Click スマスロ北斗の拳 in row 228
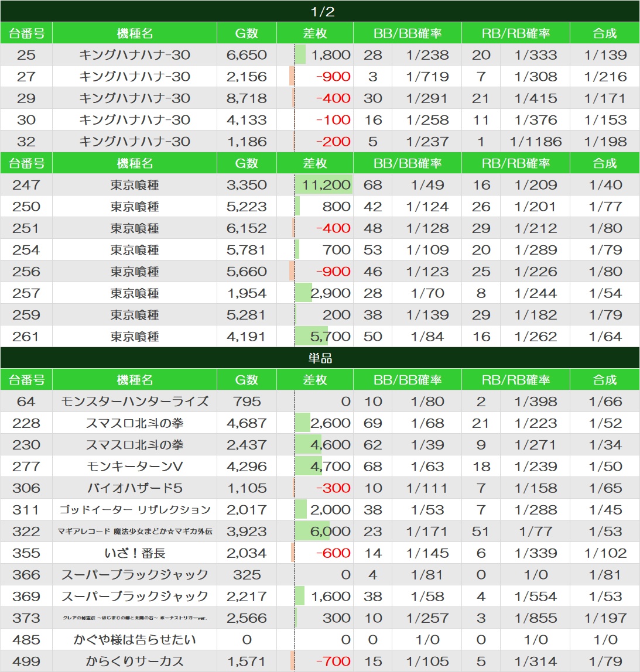 135,423
